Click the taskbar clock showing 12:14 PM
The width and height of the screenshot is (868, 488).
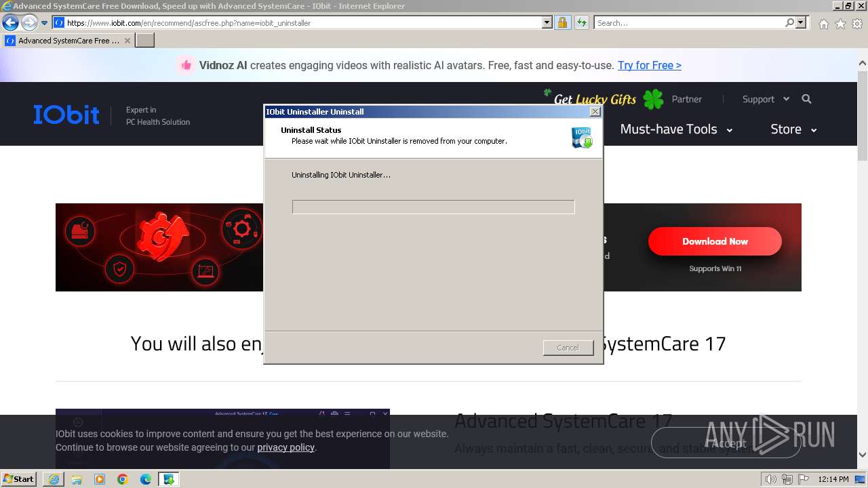[x=833, y=479]
